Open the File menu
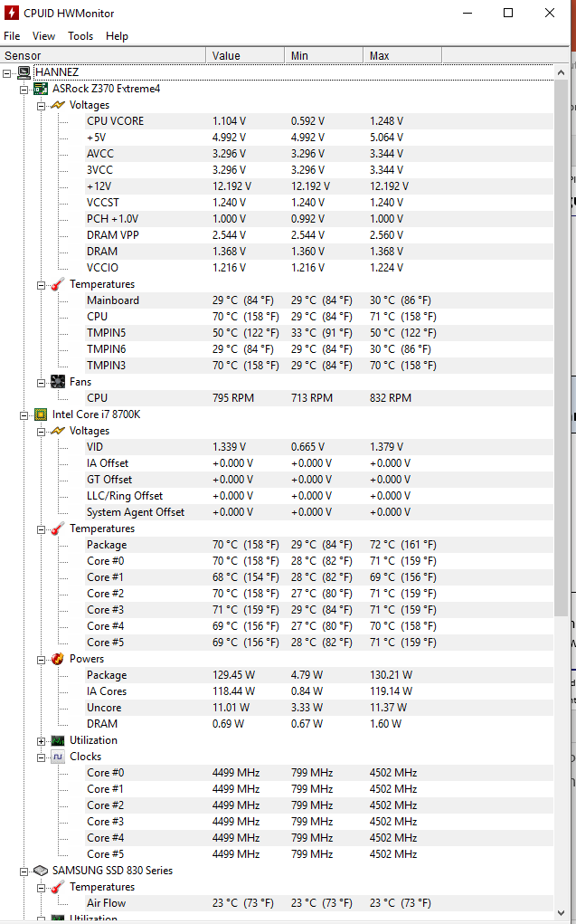This screenshot has width=576, height=924. click(x=12, y=36)
